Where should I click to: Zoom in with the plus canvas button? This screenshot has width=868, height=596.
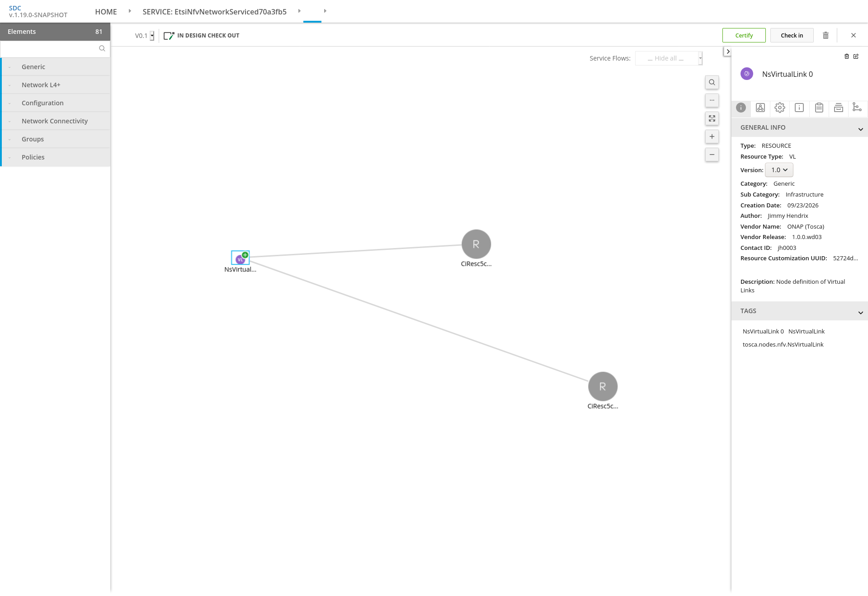click(x=712, y=136)
